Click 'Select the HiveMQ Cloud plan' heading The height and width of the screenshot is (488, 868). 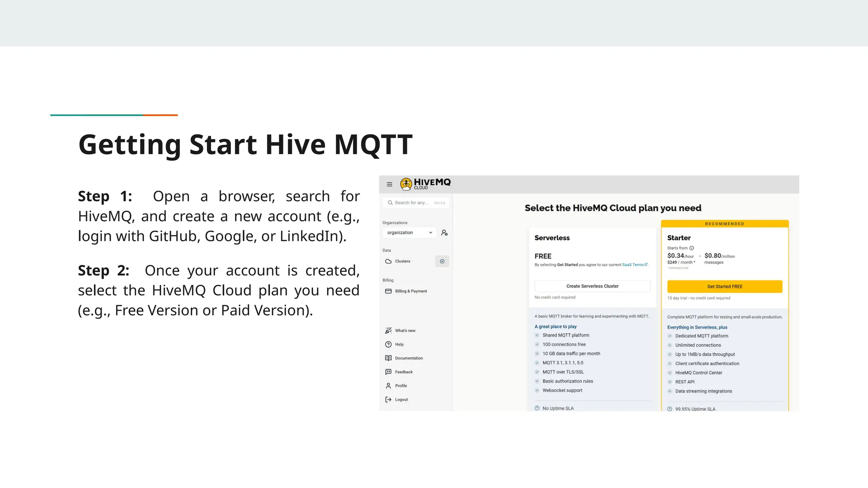coord(613,208)
